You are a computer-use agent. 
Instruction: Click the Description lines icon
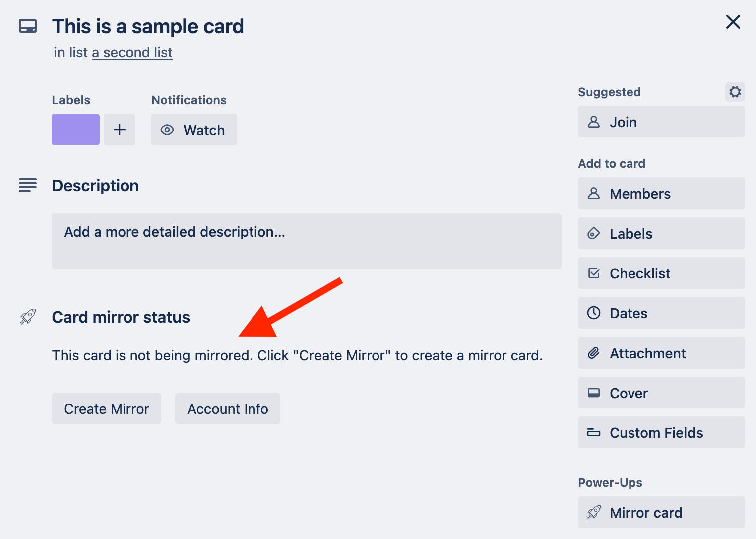click(x=28, y=185)
